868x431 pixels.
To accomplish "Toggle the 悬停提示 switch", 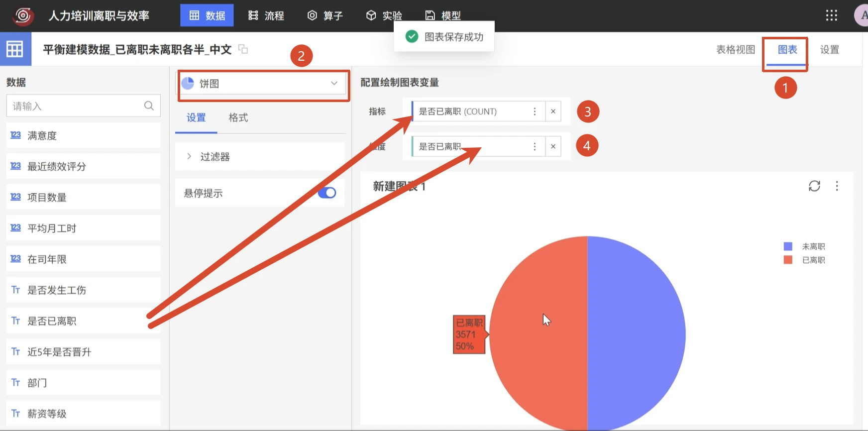I will 327,193.
